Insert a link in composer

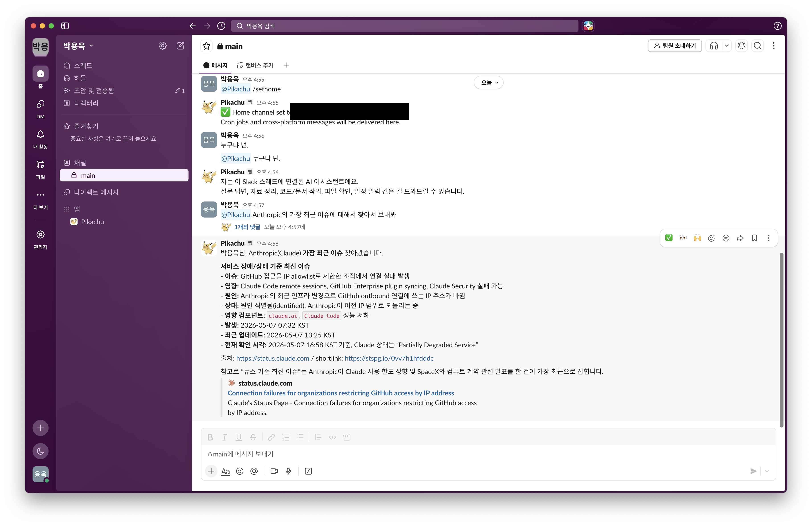pyautogui.click(x=272, y=437)
